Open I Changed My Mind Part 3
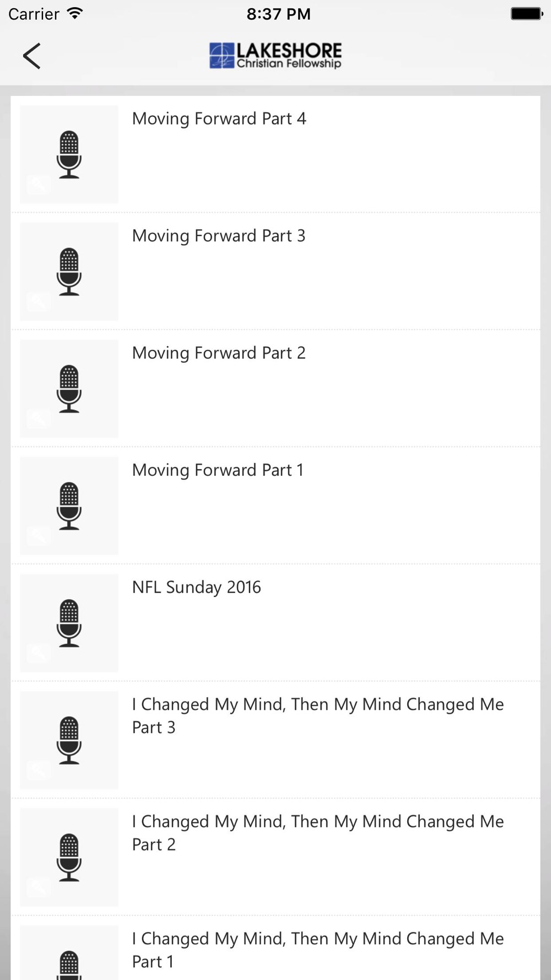 pyautogui.click(x=317, y=715)
